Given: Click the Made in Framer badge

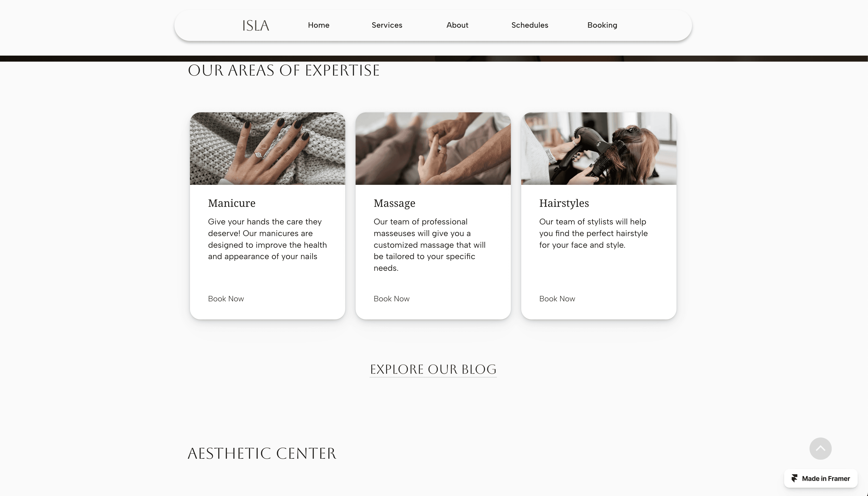Looking at the screenshot, I should (x=820, y=478).
